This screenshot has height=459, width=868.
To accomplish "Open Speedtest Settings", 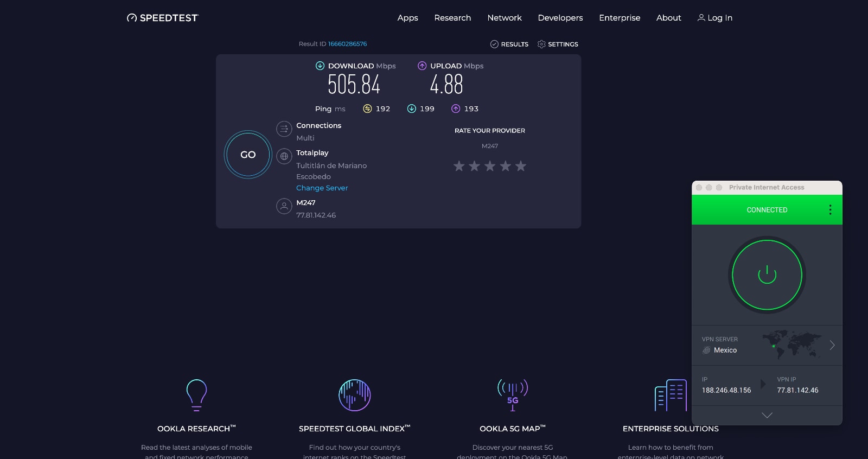I will 558,44.
